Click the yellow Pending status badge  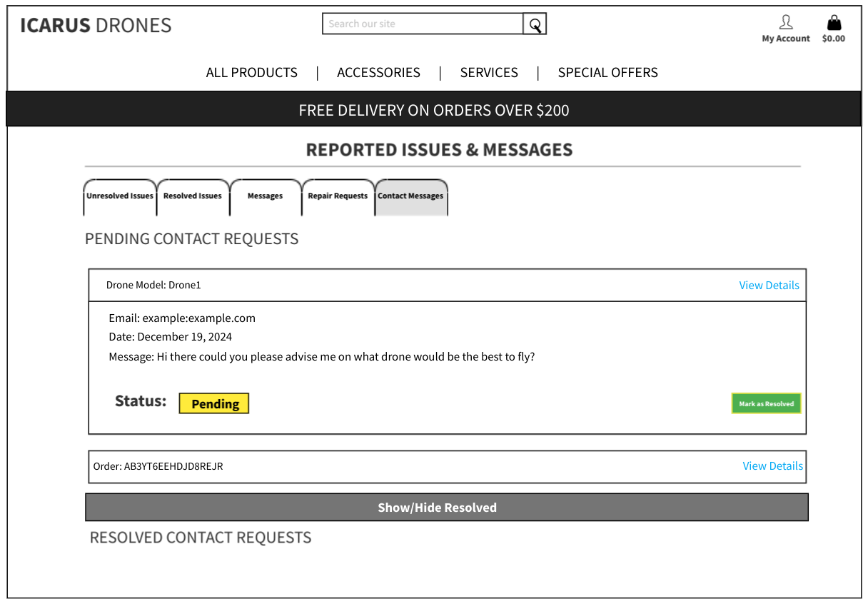click(214, 403)
